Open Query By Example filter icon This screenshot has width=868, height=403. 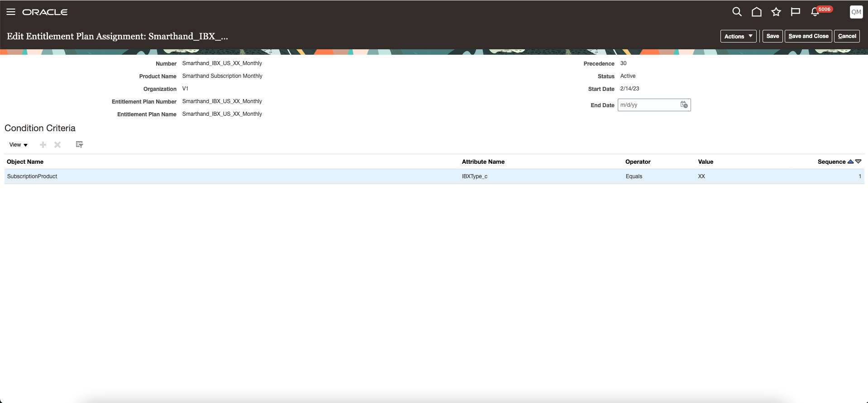tap(79, 145)
